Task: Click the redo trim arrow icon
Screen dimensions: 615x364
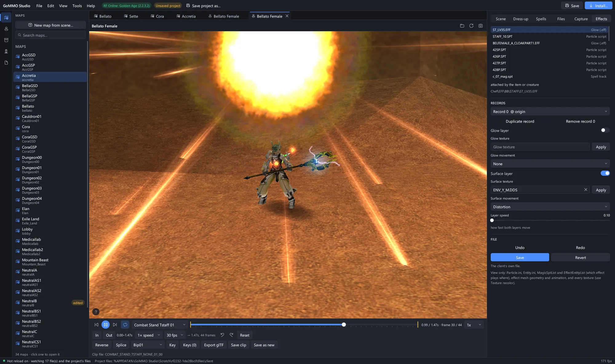Action: tap(231, 335)
